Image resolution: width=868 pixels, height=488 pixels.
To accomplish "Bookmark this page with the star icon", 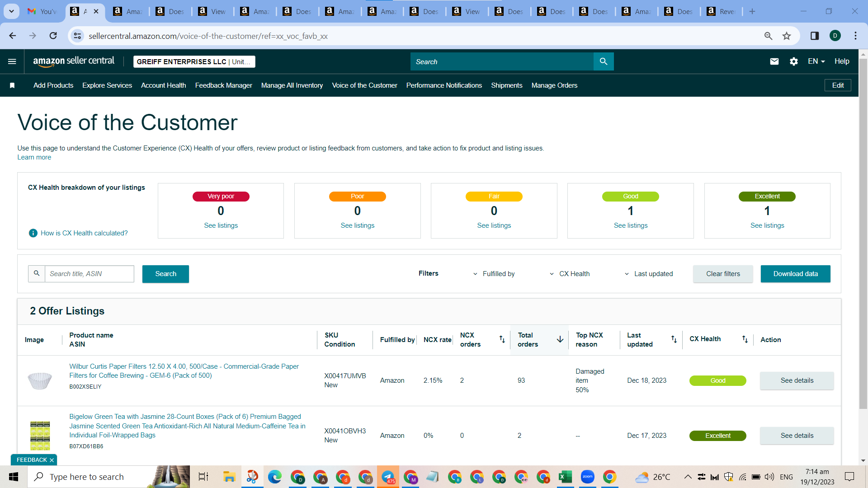I will (x=787, y=36).
